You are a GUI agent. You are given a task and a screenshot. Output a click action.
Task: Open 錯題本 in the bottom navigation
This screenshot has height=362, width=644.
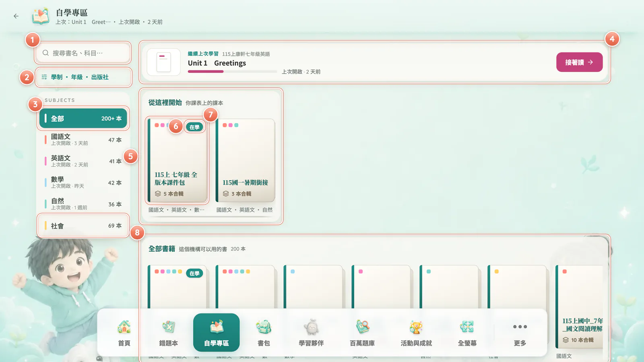point(168,333)
